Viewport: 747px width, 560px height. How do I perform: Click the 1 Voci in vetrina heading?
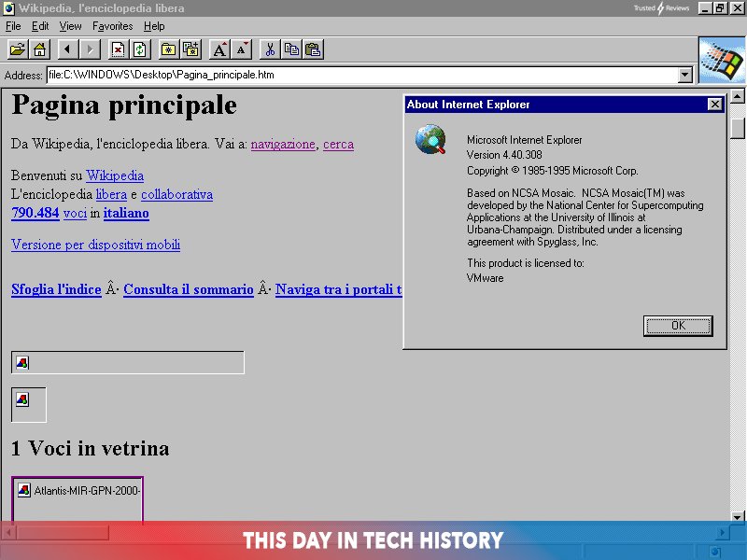90,449
